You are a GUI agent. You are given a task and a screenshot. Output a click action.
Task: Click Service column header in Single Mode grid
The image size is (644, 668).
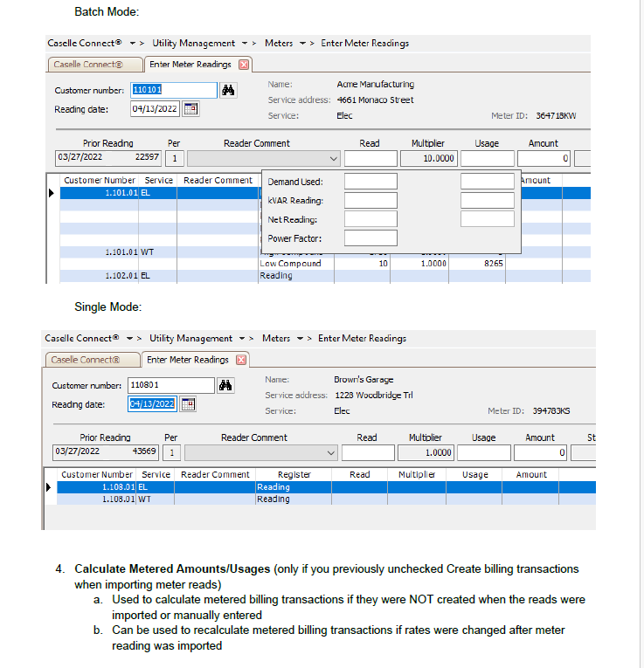(156, 475)
